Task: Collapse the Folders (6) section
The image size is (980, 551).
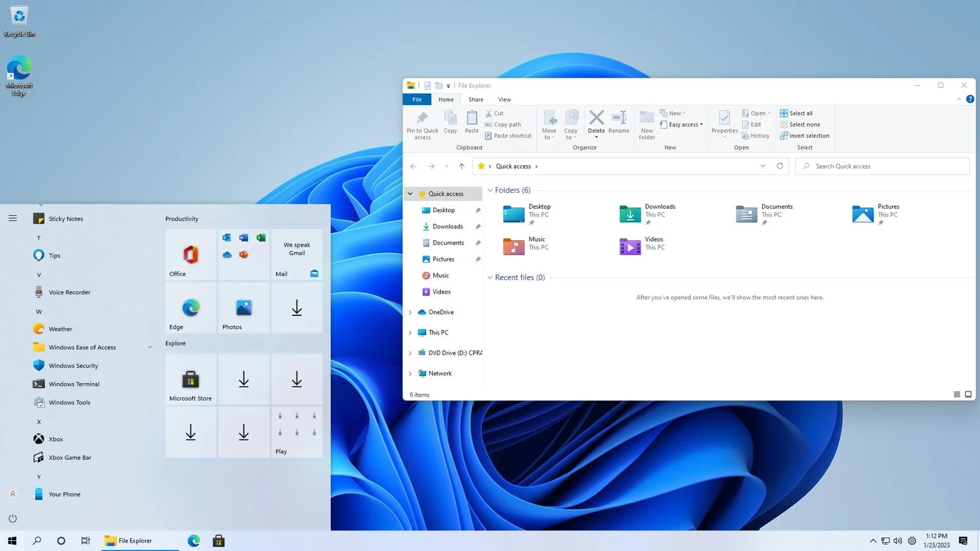Action: (490, 190)
